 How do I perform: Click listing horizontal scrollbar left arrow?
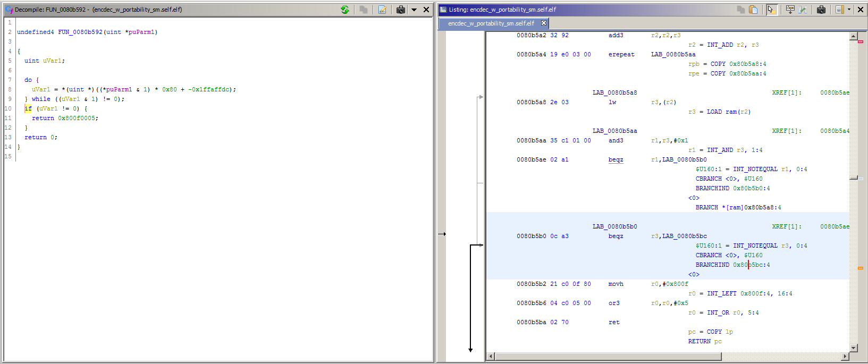coord(491,356)
